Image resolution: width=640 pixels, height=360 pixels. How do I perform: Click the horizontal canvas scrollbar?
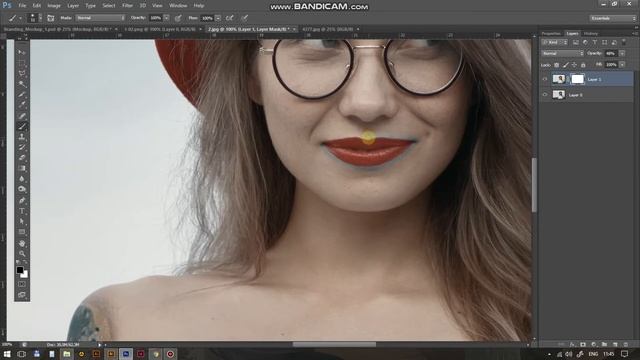(334, 344)
